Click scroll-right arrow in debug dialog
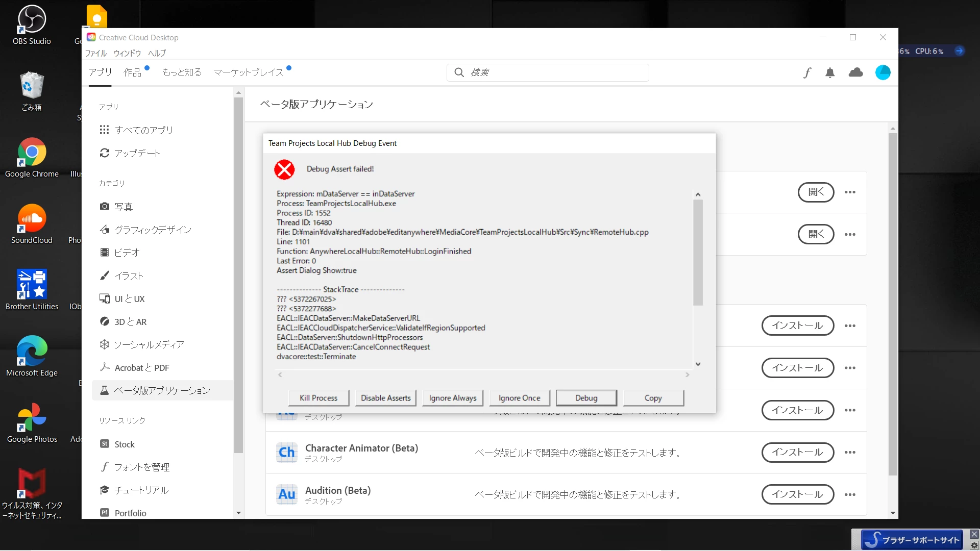Screen dimensions: 980x551 [688, 375]
